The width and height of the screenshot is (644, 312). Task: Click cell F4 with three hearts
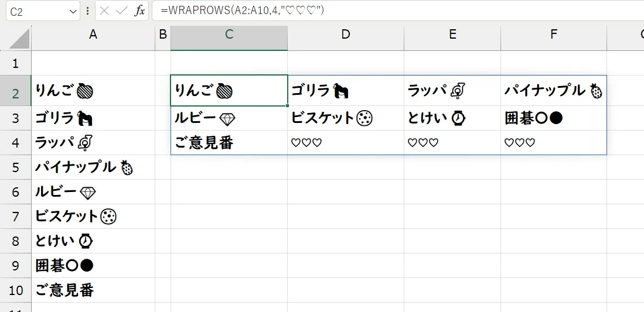tap(554, 143)
